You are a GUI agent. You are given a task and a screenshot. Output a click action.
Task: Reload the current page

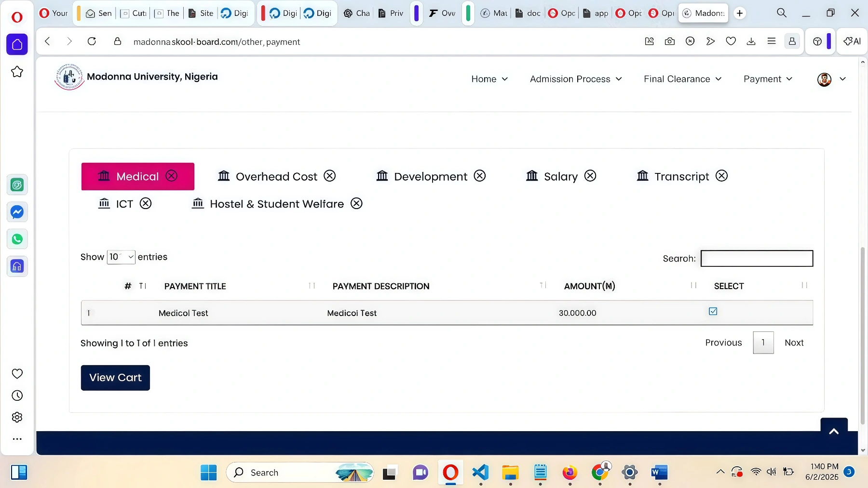pyautogui.click(x=92, y=41)
